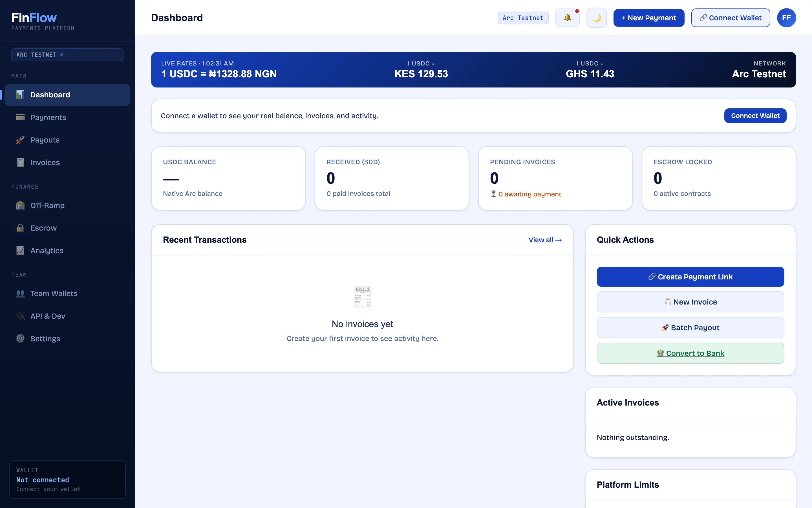
Task: Click the Settings gear icon in sidebar
Action: (20, 338)
